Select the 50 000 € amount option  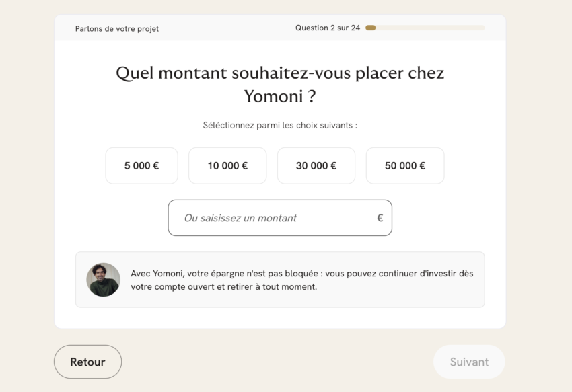(404, 165)
